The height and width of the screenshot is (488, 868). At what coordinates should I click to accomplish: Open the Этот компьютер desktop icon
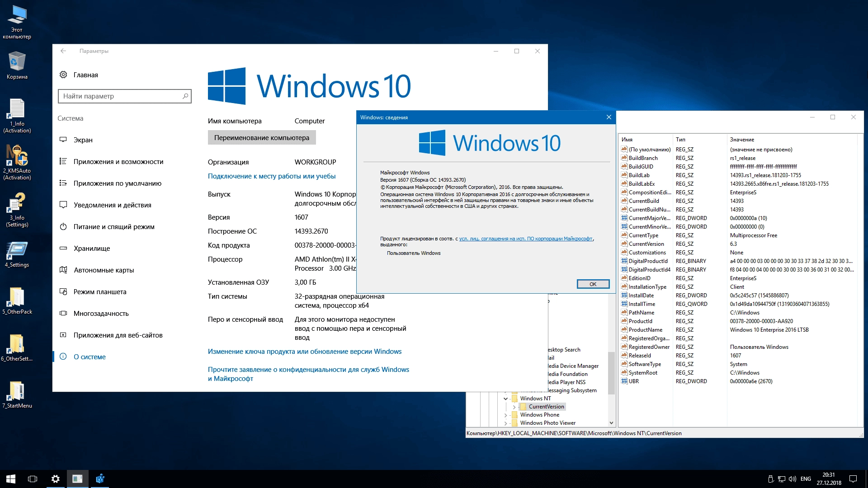(x=17, y=22)
